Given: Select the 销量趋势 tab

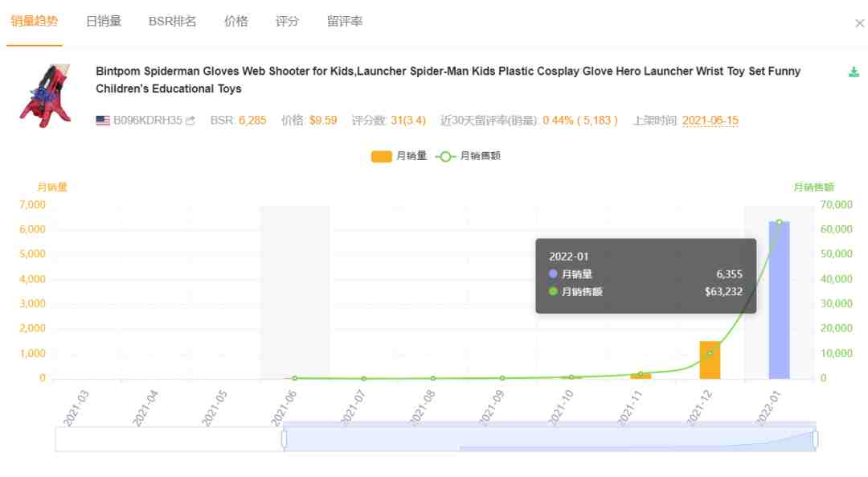Looking at the screenshot, I should 35,21.
